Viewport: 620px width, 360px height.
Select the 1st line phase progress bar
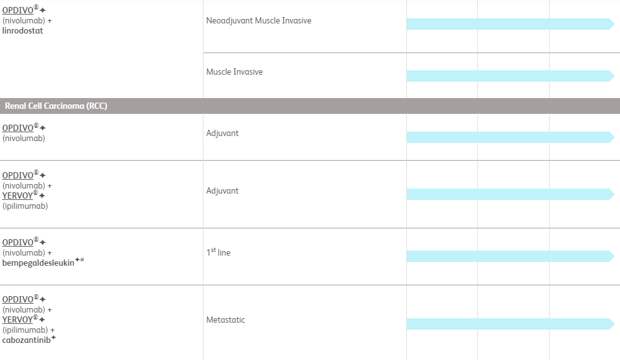(x=510, y=256)
